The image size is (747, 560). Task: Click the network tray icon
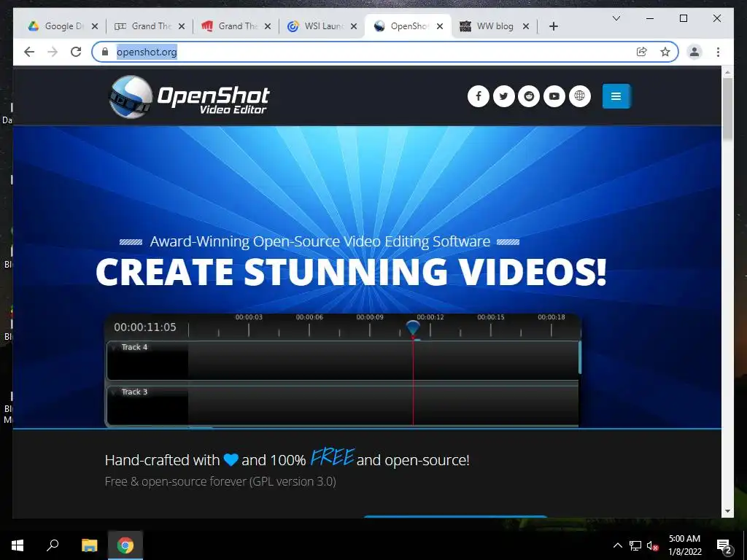point(635,545)
